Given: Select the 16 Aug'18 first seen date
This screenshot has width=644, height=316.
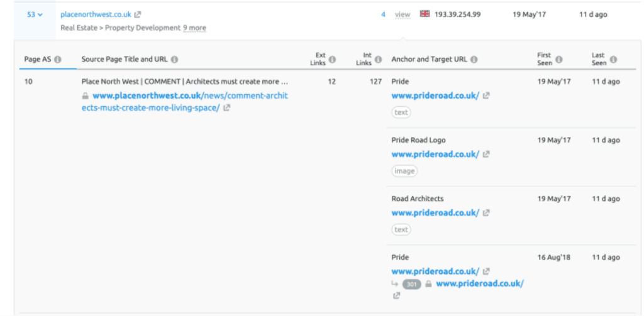Looking at the screenshot, I should 553,258.
